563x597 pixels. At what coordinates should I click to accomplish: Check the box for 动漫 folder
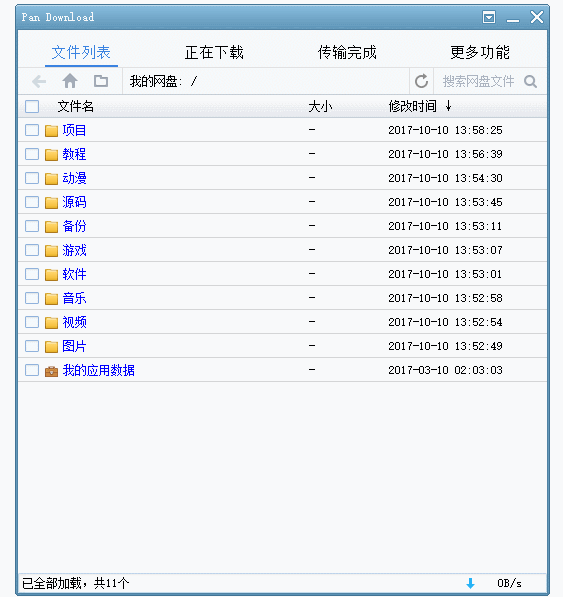pyautogui.click(x=32, y=178)
